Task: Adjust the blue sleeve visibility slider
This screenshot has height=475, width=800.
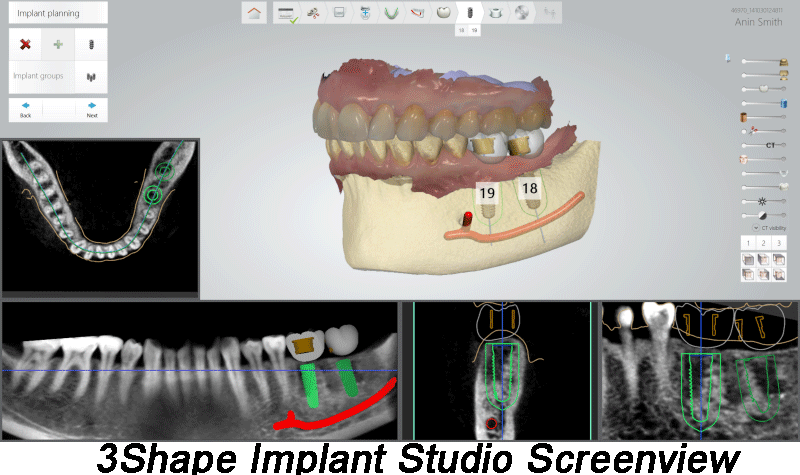Action: tap(764, 104)
